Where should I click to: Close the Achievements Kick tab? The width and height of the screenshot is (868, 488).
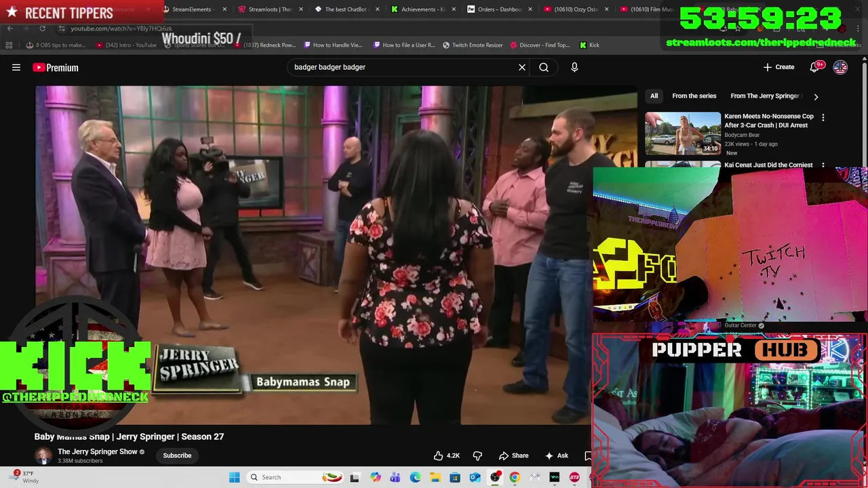[x=454, y=9]
